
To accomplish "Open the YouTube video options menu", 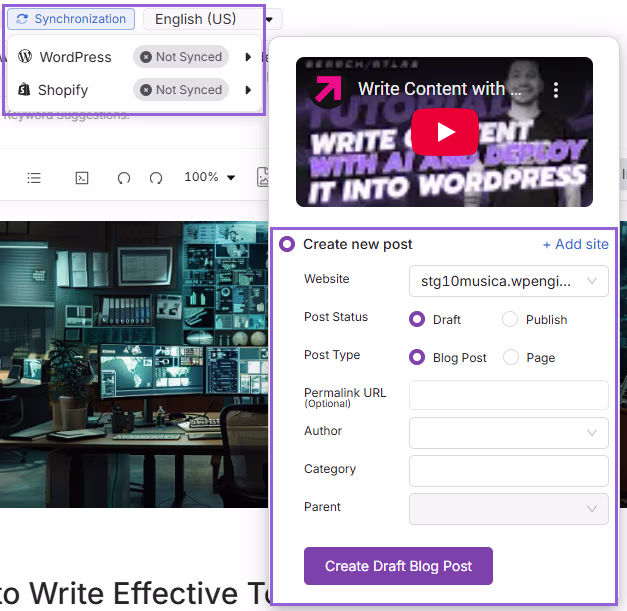I will pyautogui.click(x=556, y=90).
